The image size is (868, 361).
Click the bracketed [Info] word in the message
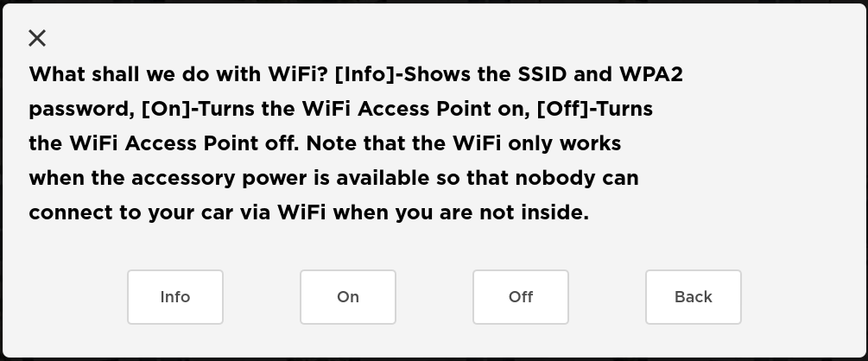[x=364, y=74]
